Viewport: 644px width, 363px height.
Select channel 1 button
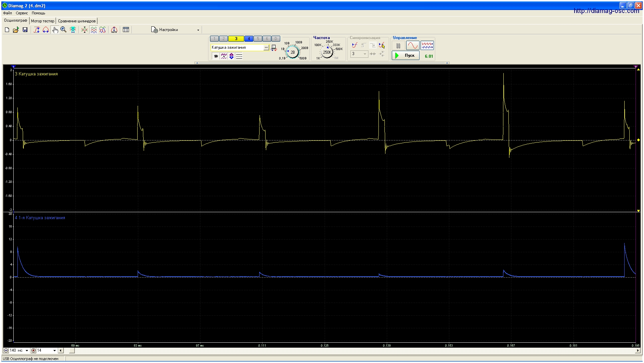pyautogui.click(x=214, y=39)
